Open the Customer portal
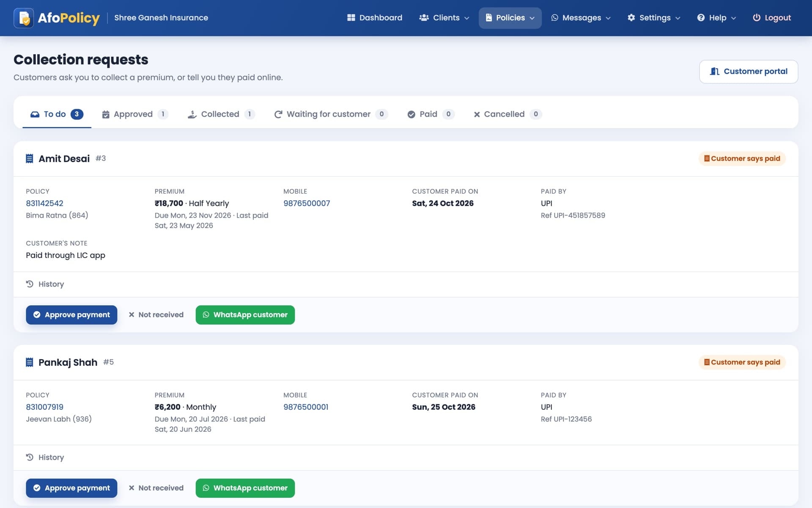 coord(749,72)
